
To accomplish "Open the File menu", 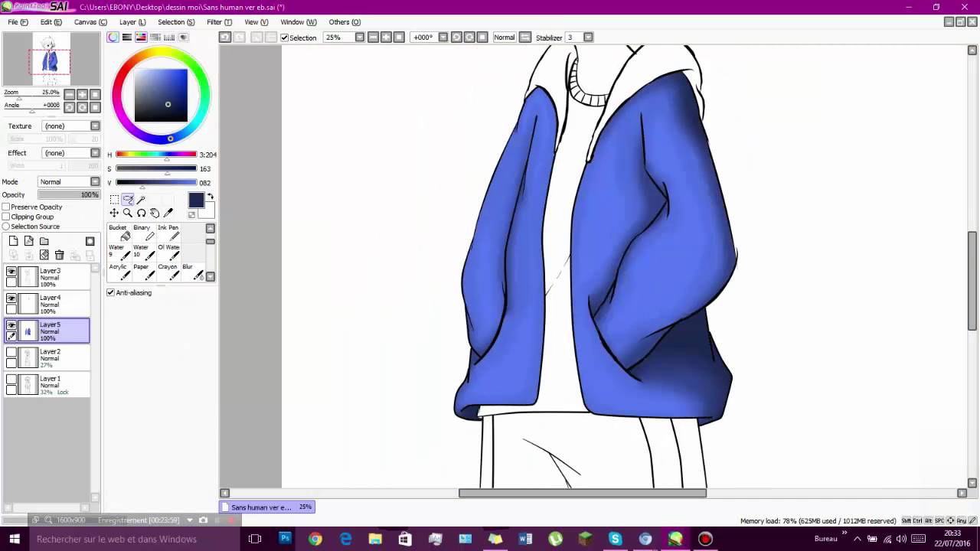I will [x=18, y=22].
